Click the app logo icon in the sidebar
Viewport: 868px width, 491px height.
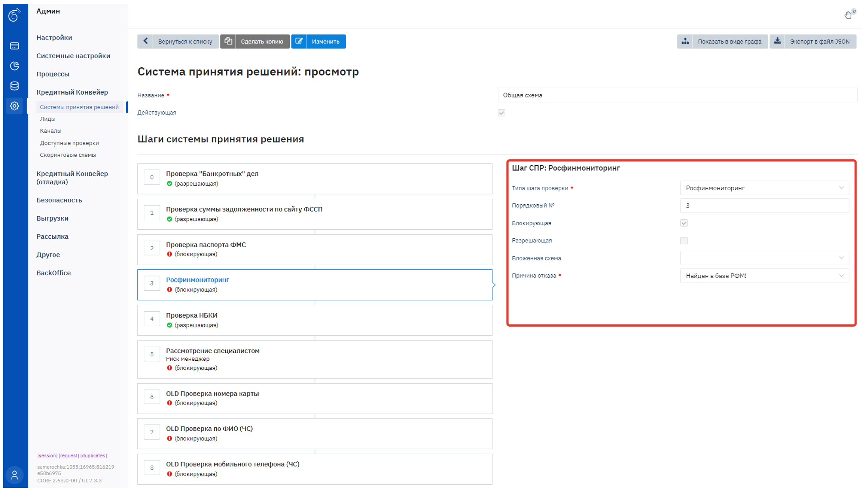15,15
